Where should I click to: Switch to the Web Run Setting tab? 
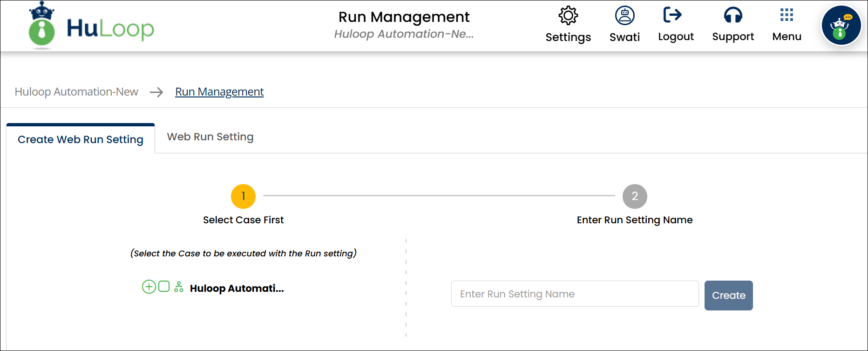210,137
